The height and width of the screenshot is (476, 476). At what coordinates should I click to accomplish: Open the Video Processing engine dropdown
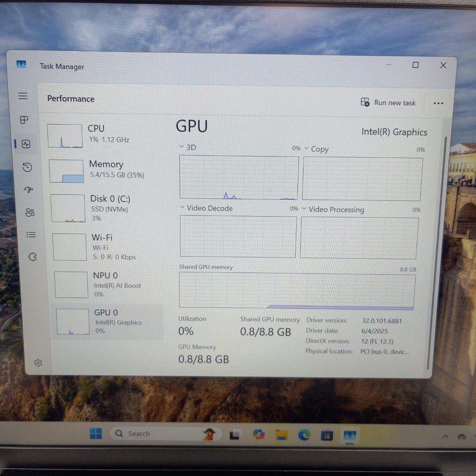coord(304,208)
